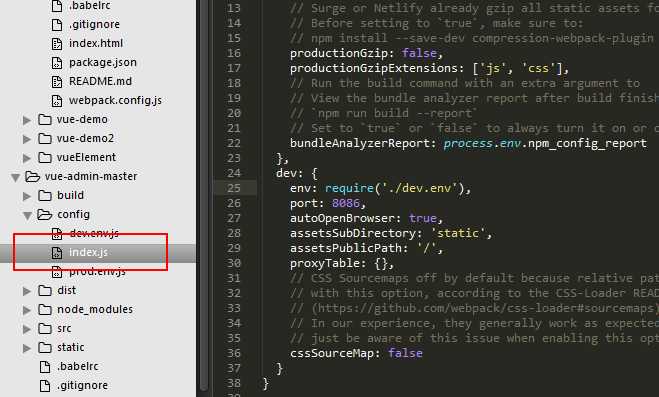Open the bottom .gitignore file below .babelrc
The width and height of the screenshot is (659, 397).
click(82, 385)
